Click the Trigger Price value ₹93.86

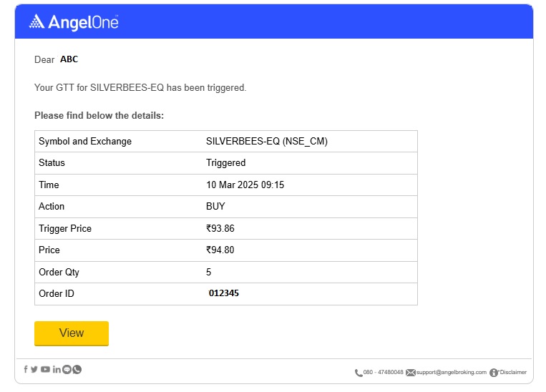point(220,229)
